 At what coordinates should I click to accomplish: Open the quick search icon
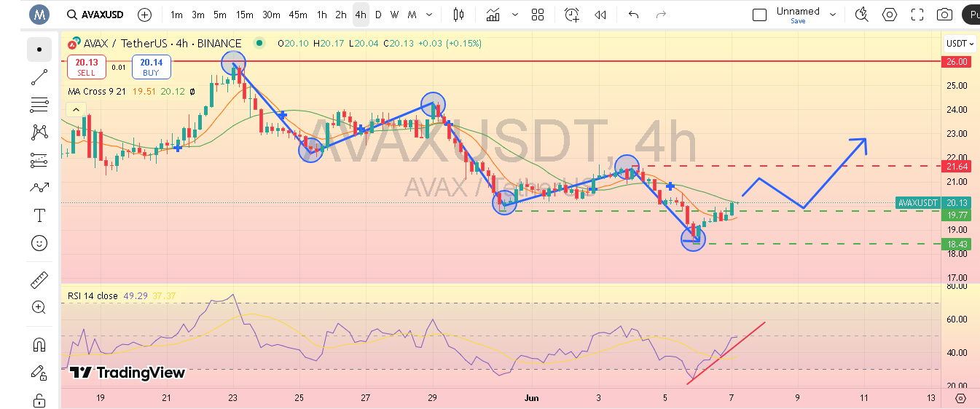(x=862, y=15)
